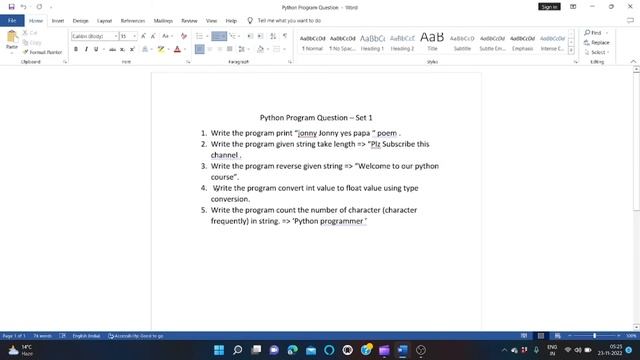Toggle Show/Hide paragraph marks
The width and height of the screenshot is (640, 360).
coord(285,36)
